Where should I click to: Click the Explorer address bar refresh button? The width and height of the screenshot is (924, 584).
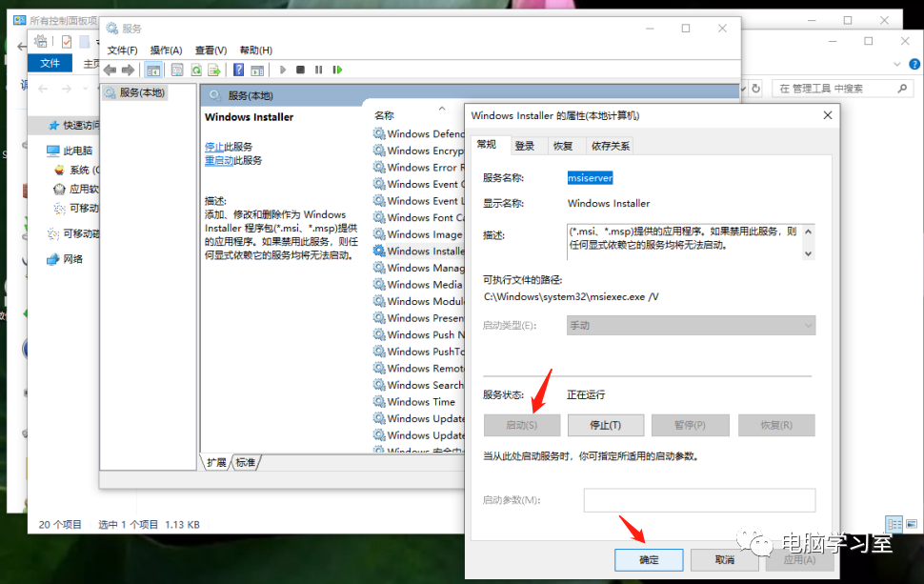[x=756, y=89]
